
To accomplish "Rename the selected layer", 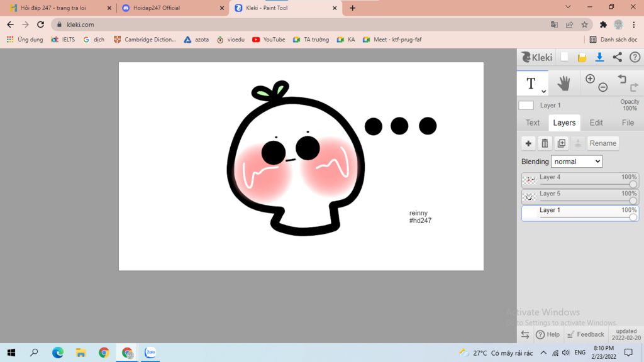I will [x=603, y=143].
